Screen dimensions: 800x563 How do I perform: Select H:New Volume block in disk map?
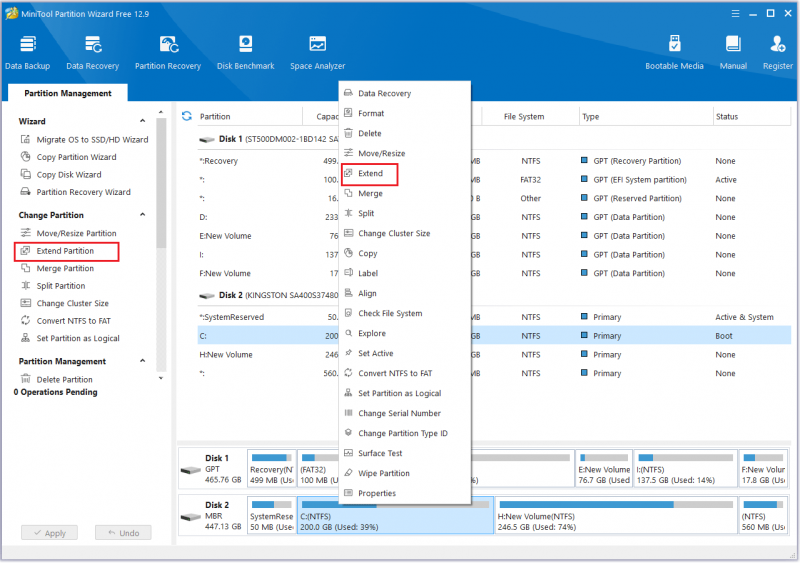coord(616,515)
